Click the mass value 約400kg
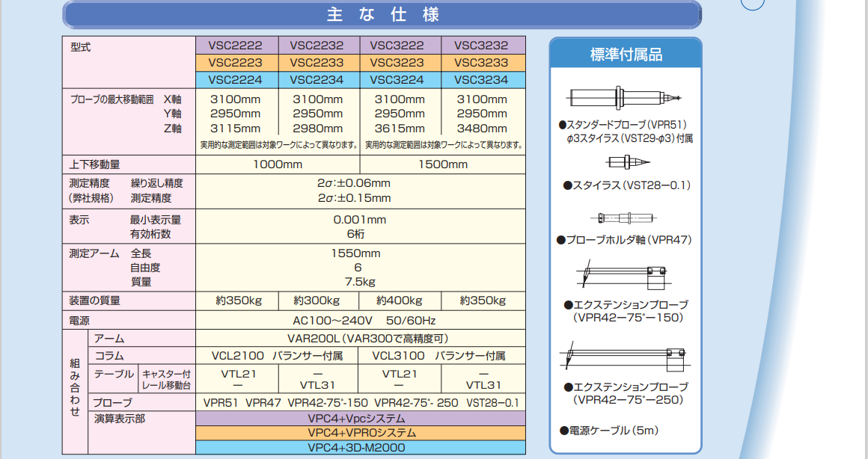868x459 pixels. tap(399, 301)
